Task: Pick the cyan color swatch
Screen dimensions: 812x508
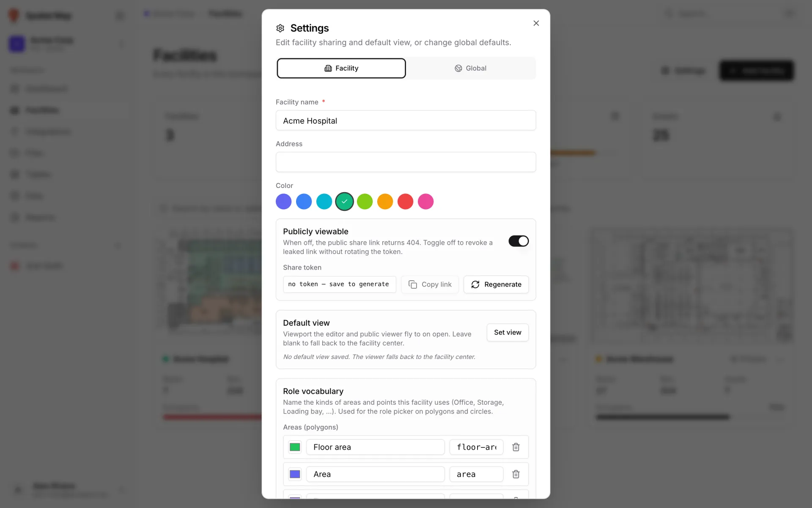Action: (324, 202)
